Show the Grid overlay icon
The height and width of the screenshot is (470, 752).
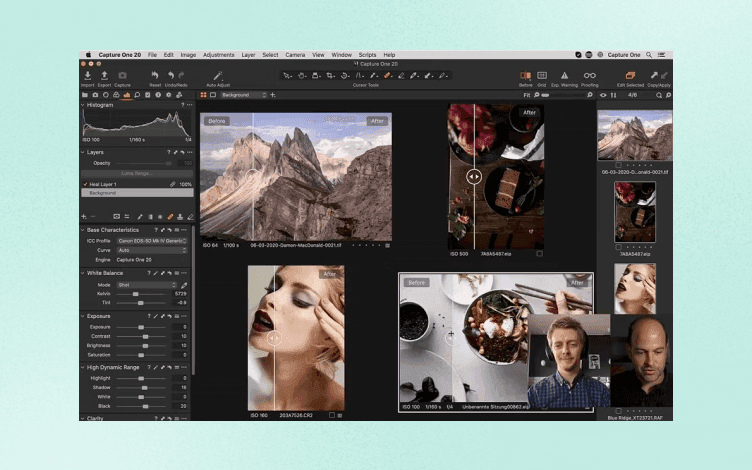click(542, 76)
